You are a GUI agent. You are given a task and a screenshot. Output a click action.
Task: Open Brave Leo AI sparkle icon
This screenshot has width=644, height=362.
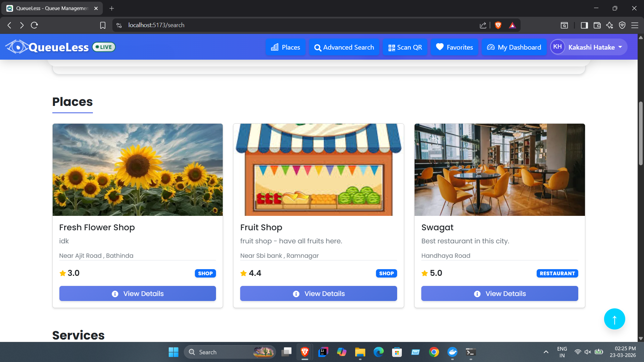point(609,25)
